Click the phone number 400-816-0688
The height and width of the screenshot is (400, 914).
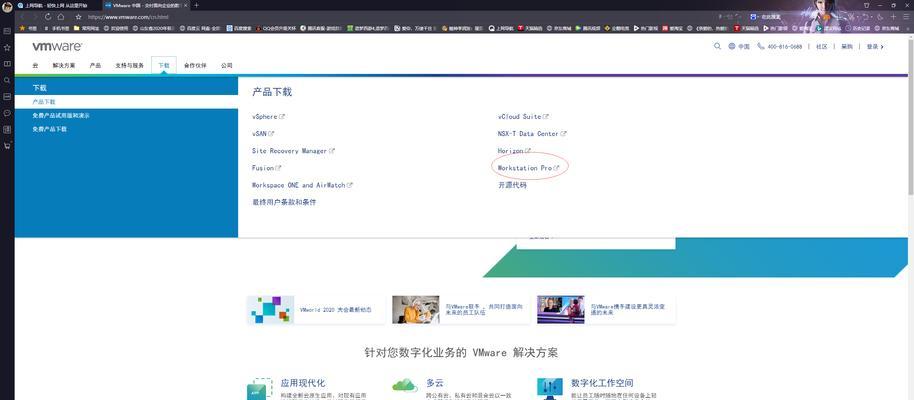coord(784,47)
